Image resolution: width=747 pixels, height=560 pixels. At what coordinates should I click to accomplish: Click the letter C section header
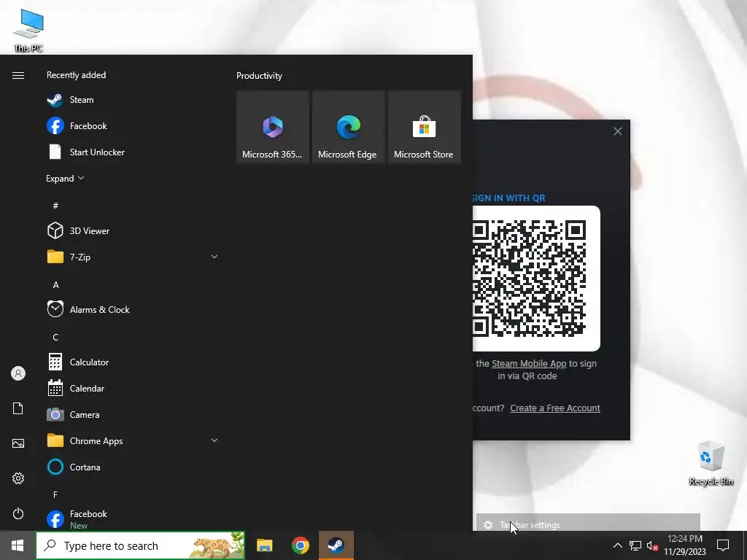point(55,337)
